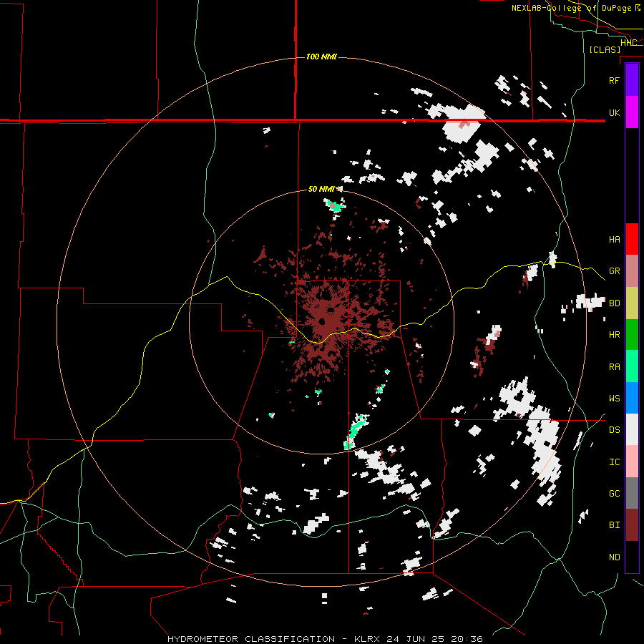This screenshot has width=644, height=644.
Task: Select the light pink IC legend swatch
Action: point(632,462)
